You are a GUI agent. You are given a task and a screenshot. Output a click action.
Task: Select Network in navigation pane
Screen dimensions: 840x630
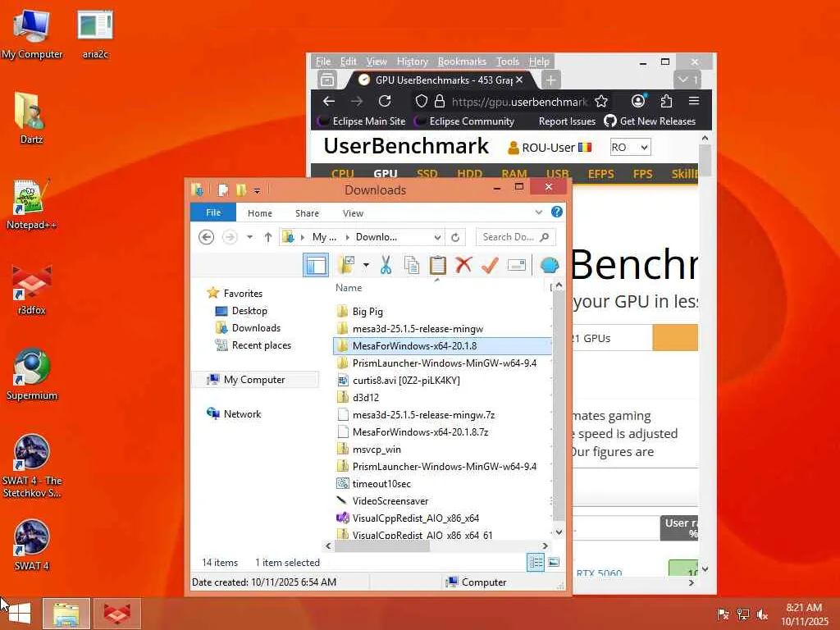point(242,413)
